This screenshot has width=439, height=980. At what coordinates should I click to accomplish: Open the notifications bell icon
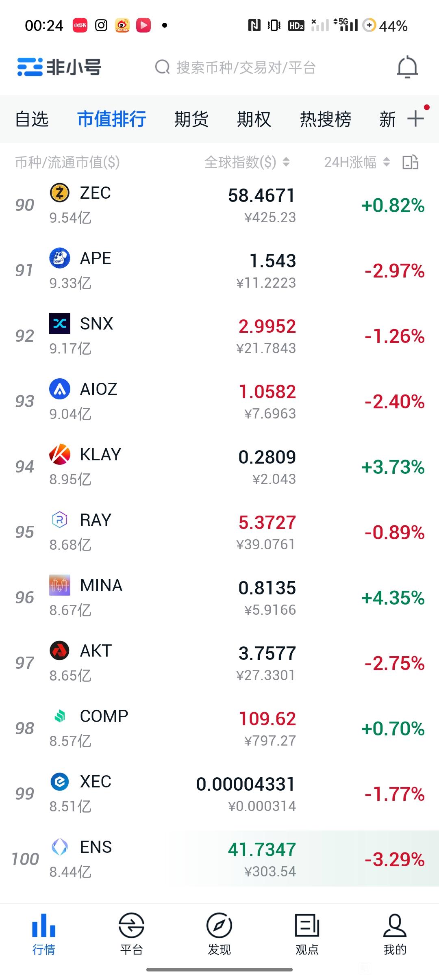(407, 67)
